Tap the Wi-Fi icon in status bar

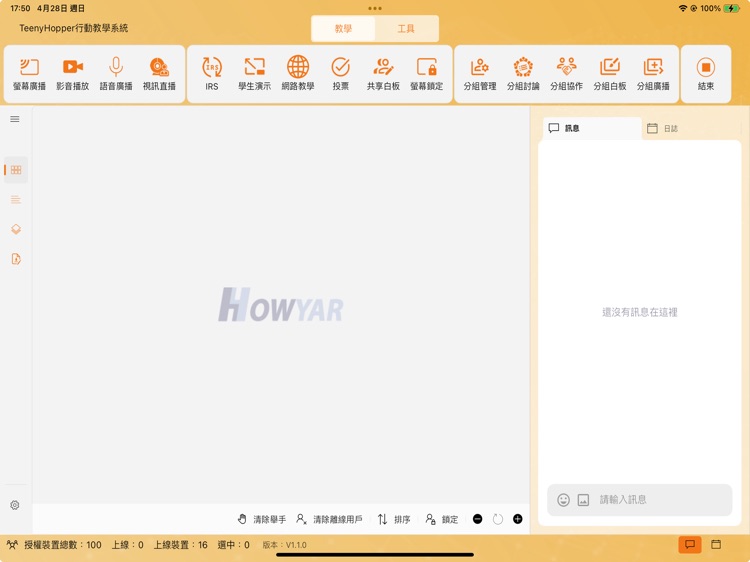[683, 8]
